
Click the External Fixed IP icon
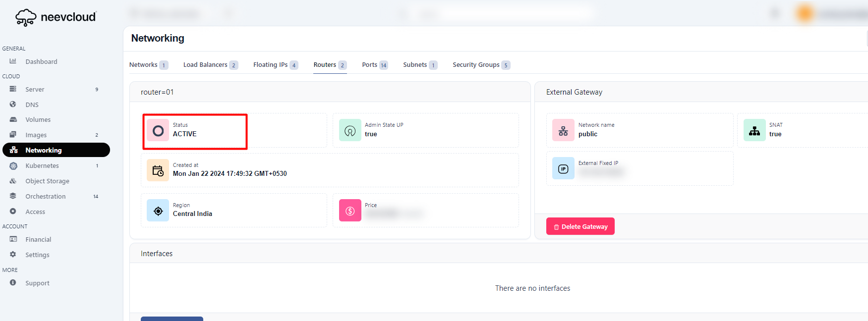pyautogui.click(x=563, y=169)
